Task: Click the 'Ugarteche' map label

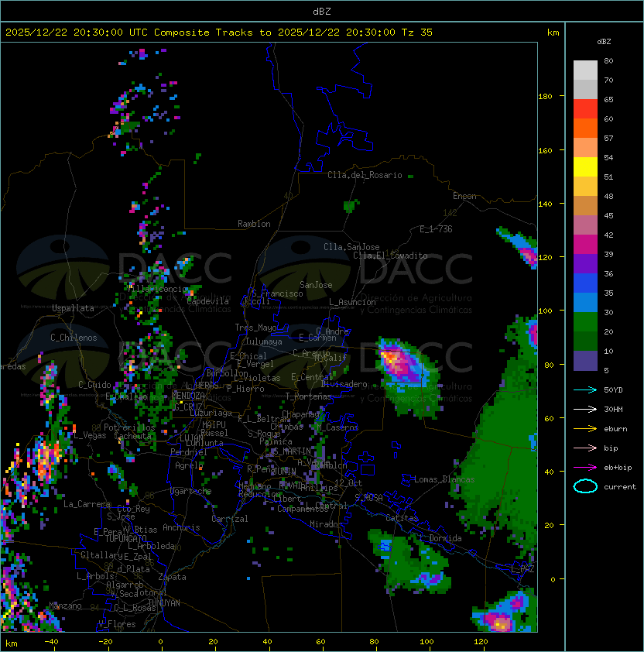Action: tap(191, 491)
